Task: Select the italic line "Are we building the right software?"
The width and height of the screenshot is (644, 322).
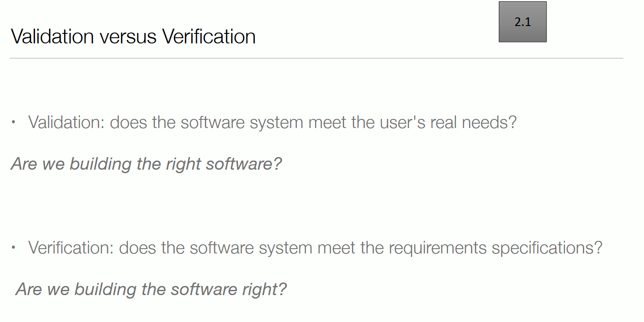Action: (x=146, y=164)
